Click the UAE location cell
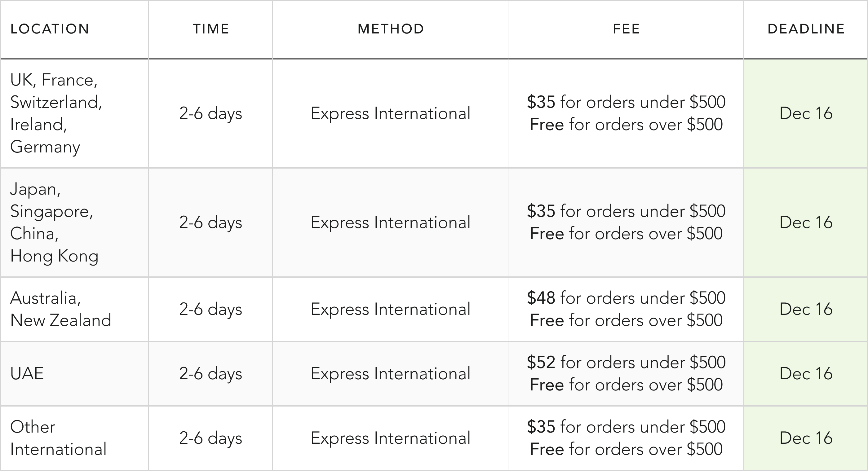The height and width of the screenshot is (471, 868). (27, 373)
